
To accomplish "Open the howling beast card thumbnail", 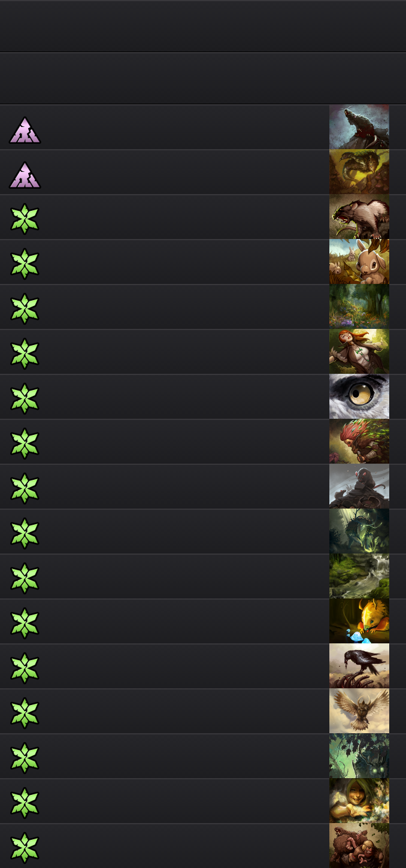I will click(359, 127).
